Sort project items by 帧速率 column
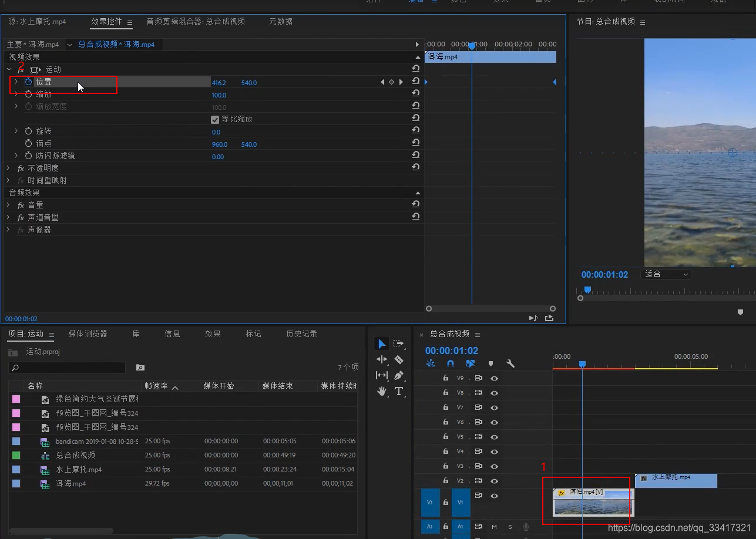This screenshot has height=539, width=756. 156,386
